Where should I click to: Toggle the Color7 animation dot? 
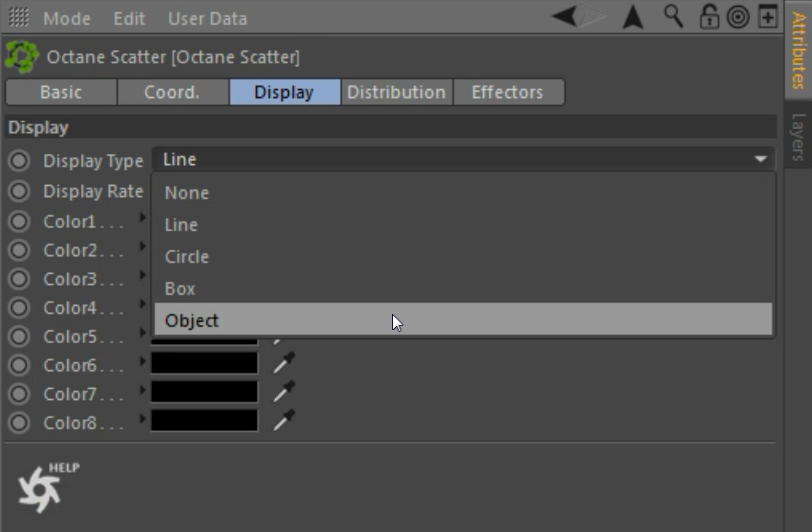19,394
